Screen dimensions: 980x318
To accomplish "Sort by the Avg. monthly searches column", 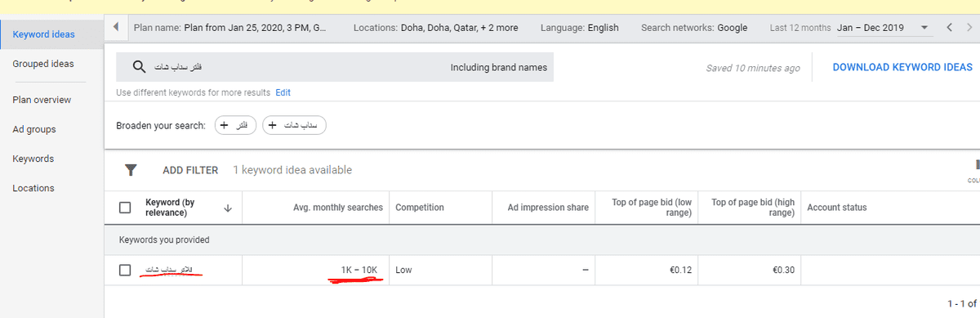I will (337, 208).
